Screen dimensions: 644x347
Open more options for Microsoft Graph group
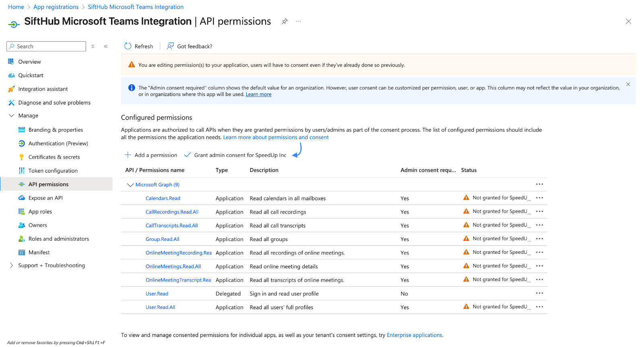pyautogui.click(x=539, y=184)
